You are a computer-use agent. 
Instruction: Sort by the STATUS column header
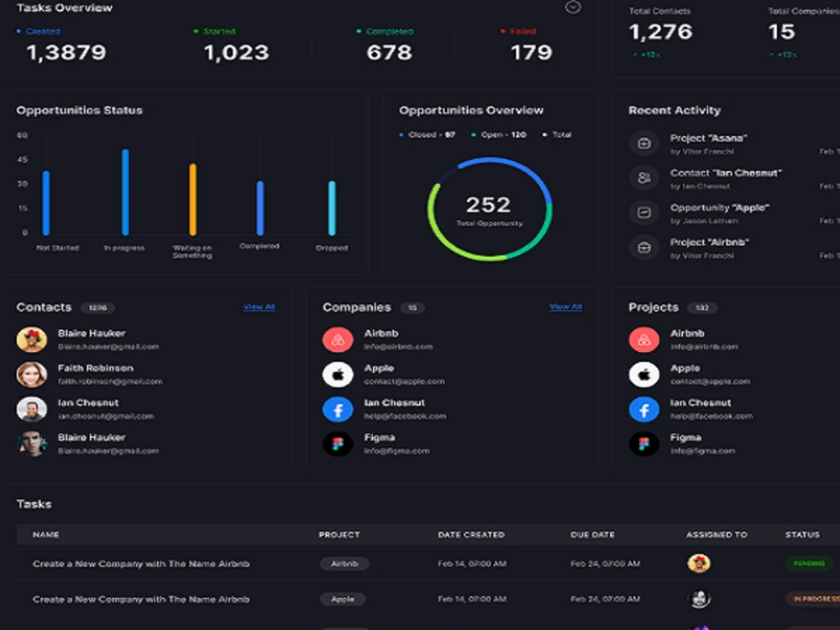click(802, 534)
